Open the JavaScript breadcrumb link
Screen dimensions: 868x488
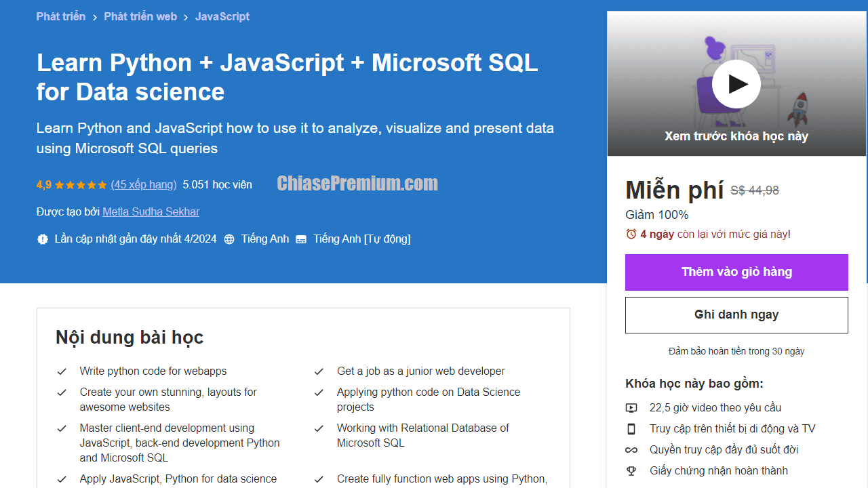coord(222,16)
